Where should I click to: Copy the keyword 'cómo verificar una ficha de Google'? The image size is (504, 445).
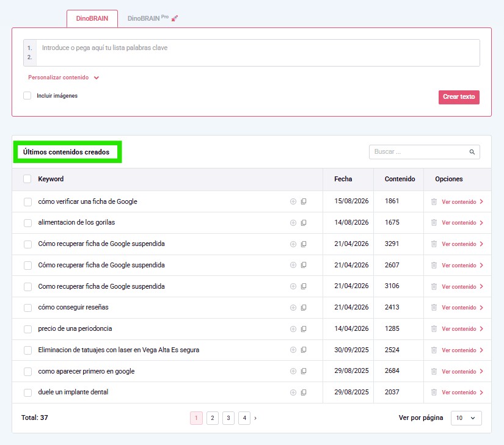coord(304,201)
